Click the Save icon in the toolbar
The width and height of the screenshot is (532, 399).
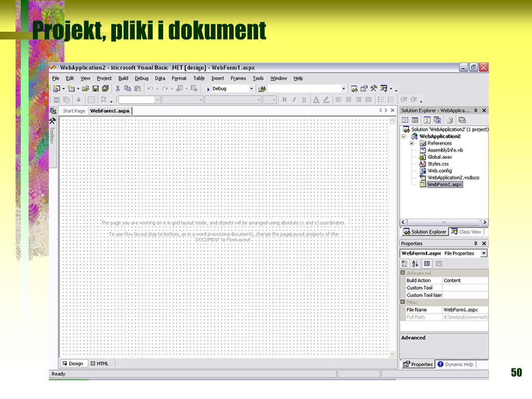pos(96,89)
